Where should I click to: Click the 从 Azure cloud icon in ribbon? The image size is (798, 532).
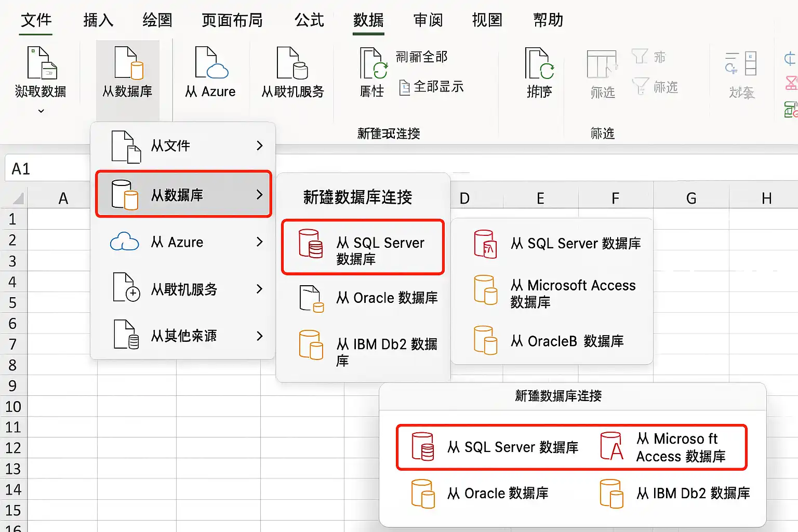point(211,62)
